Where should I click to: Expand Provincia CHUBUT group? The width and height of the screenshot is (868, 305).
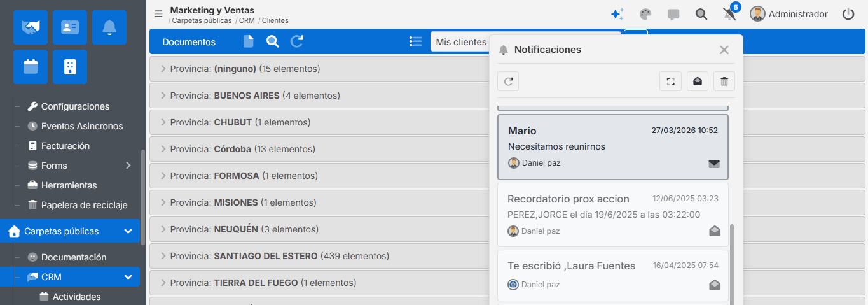pos(163,122)
